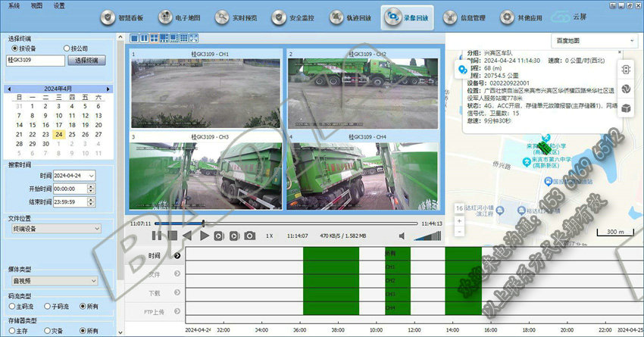Image resolution: width=644 pixels, height=337 pixels.
Task: Zoom in on the map
Action: 459,221
